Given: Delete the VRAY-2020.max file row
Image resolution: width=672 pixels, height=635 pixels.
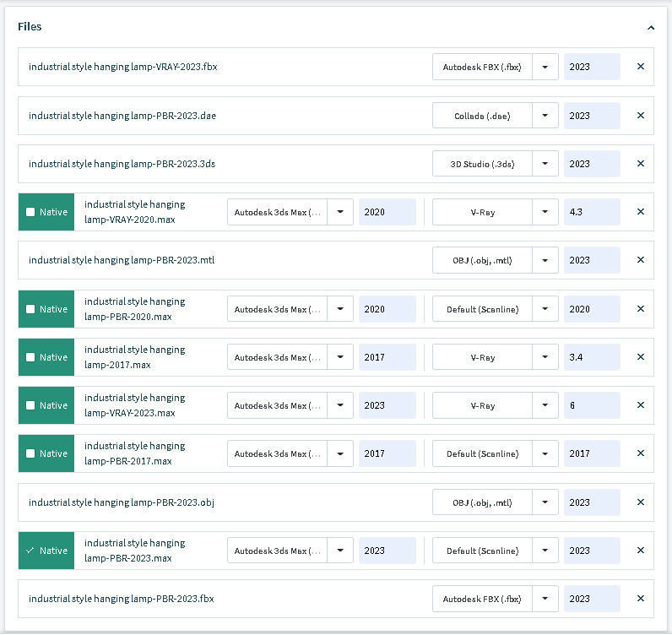Looking at the screenshot, I should tap(640, 212).
